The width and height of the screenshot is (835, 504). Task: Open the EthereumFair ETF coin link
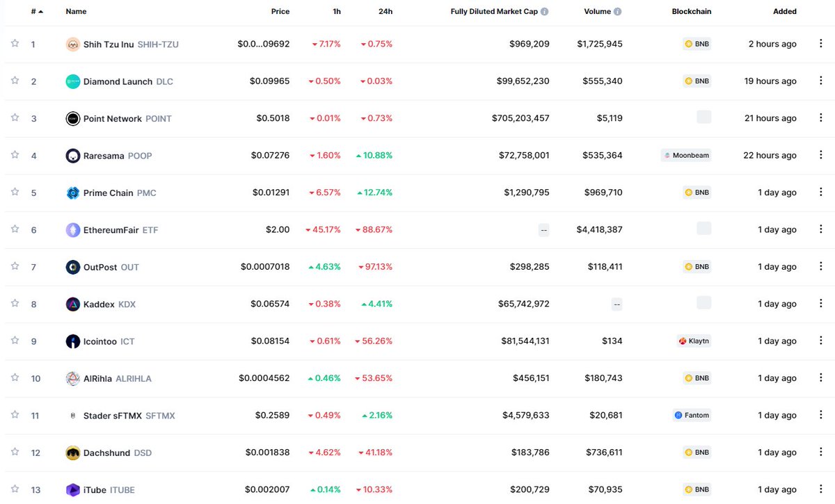coord(121,230)
